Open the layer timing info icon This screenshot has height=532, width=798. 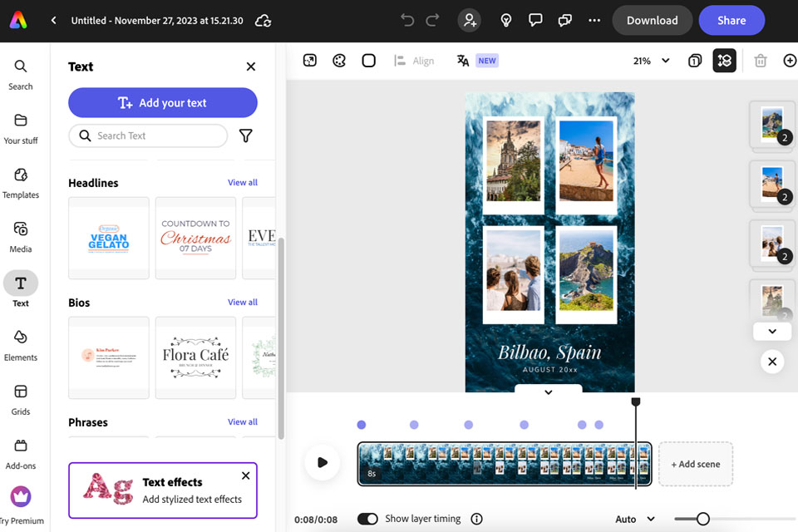pyautogui.click(x=476, y=519)
